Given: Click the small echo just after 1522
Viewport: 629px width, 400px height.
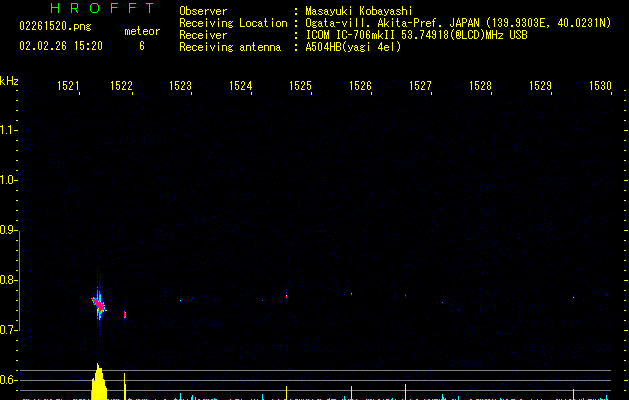Looking at the screenshot, I should pyautogui.click(x=125, y=315).
